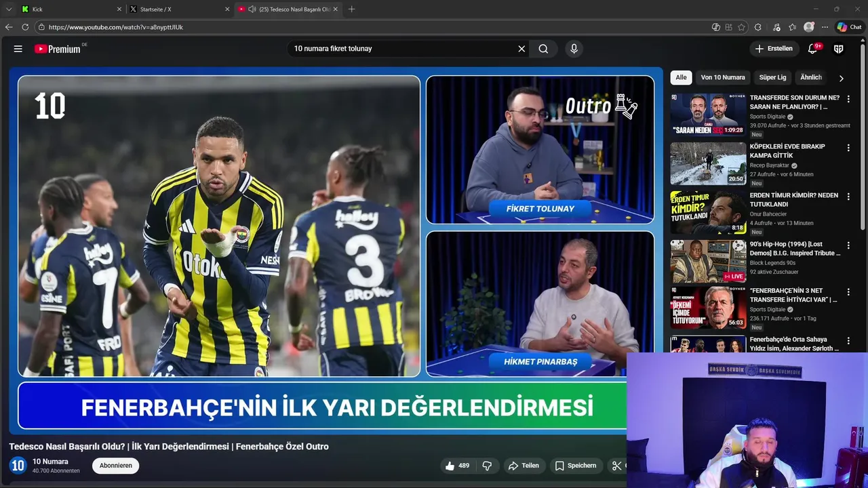Open options for KÖPEKLERİ EVDE BIRAKIP video
This screenshot has width=868, height=488.
[x=848, y=148]
